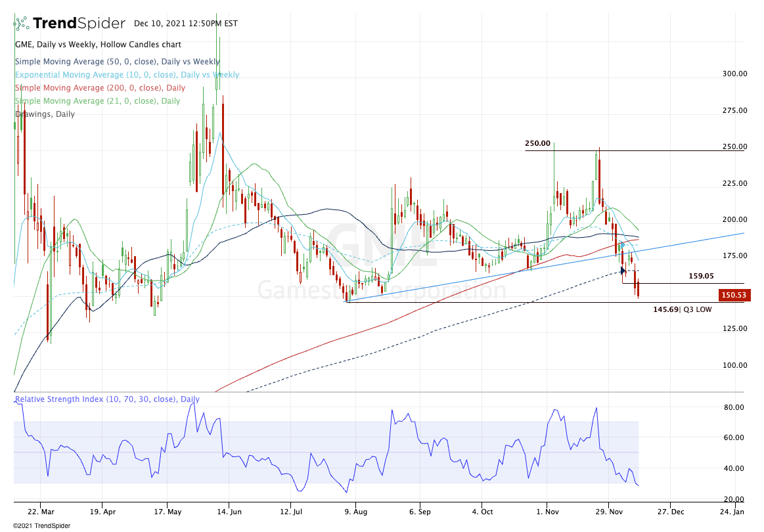
Task: Click the 24. Jan date label
Action: [x=732, y=512]
